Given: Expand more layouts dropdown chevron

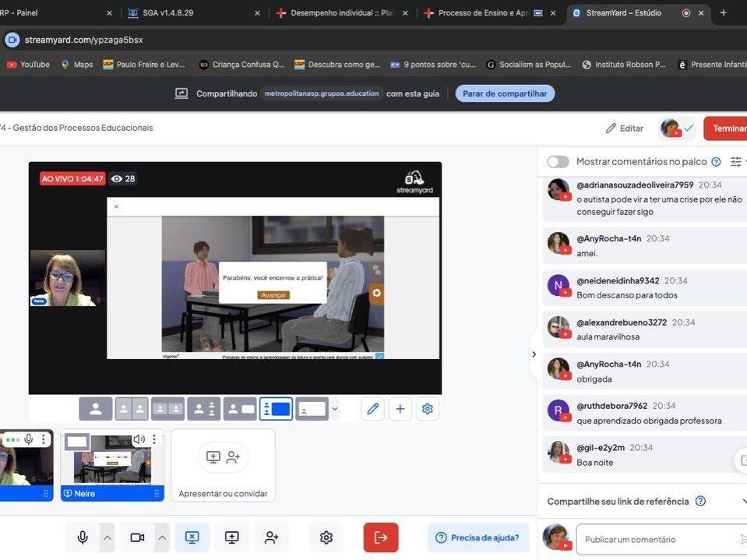Looking at the screenshot, I should 335,409.
